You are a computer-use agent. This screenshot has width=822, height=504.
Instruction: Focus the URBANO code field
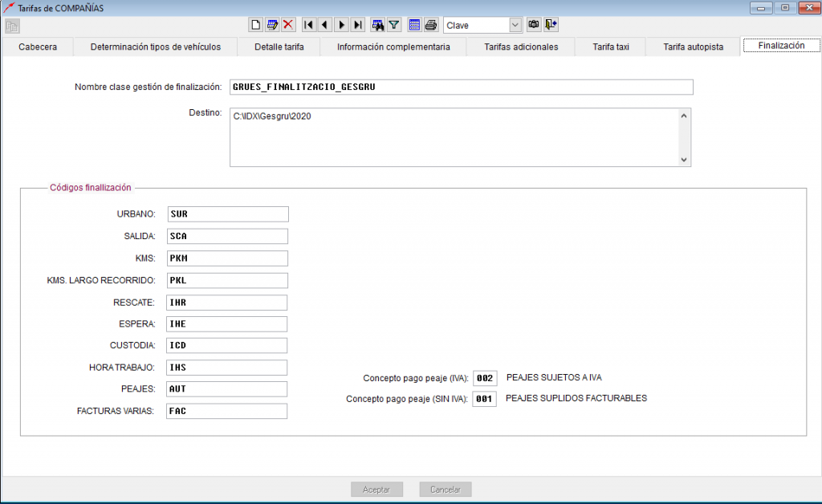point(228,213)
